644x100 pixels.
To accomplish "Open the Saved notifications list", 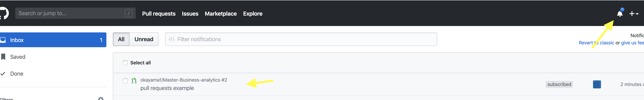I will pyautogui.click(x=18, y=57).
